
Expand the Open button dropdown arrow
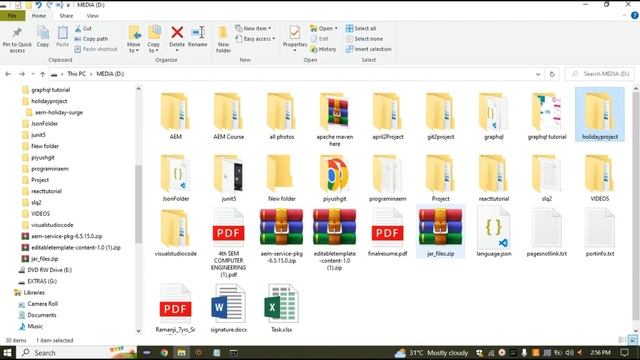click(336, 29)
